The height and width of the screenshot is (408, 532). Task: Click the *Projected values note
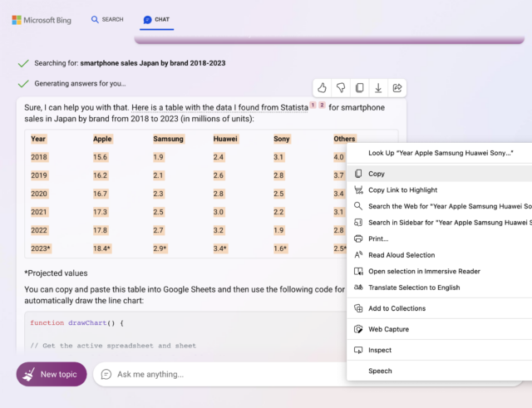(x=56, y=273)
